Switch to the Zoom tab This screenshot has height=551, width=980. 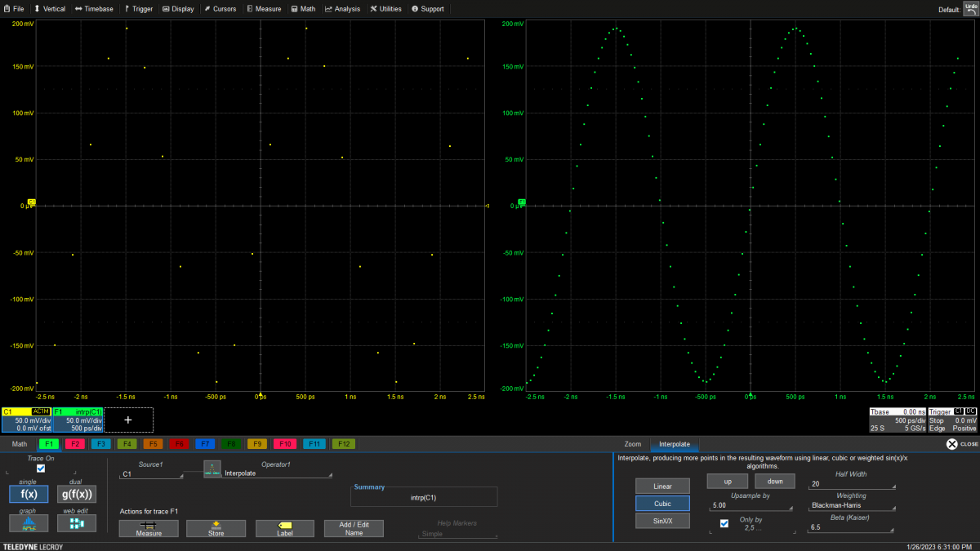click(633, 444)
